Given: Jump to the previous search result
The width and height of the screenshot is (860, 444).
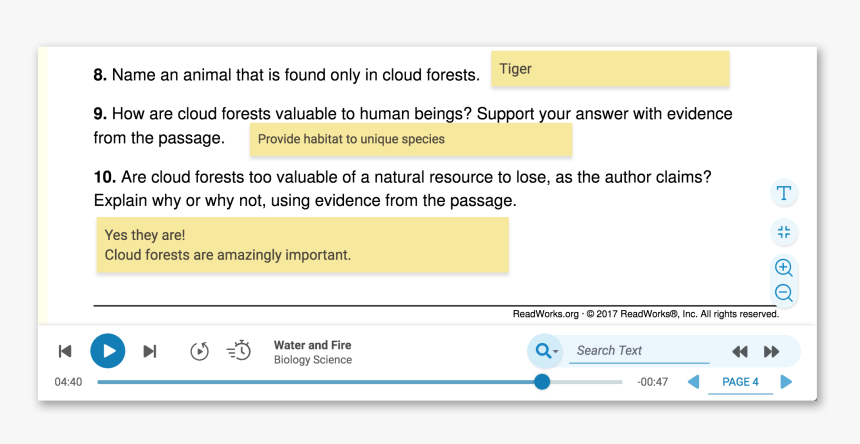Looking at the screenshot, I should click(x=740, y=351).
